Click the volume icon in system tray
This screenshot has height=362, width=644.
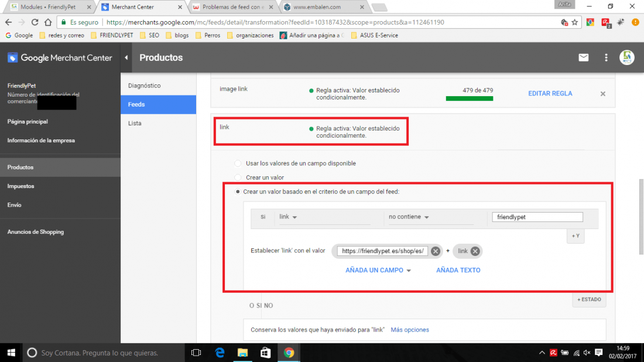coord(587,353)
